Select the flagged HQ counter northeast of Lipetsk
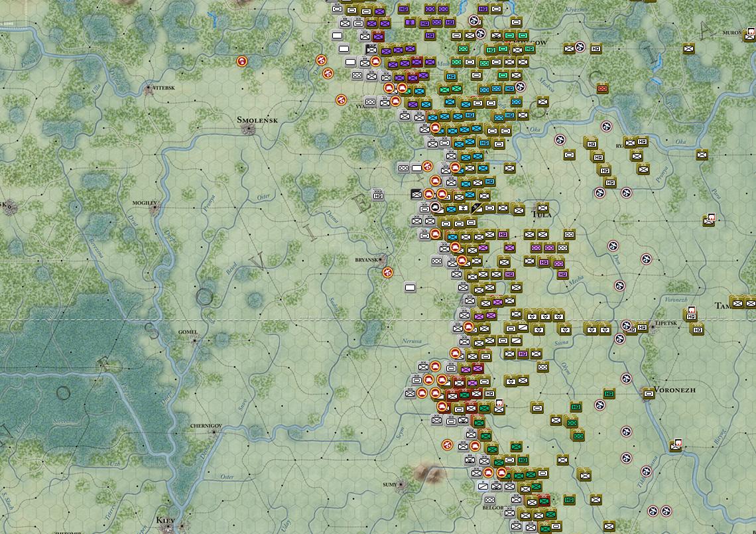Viewport: 756px width, 534px height. (x=691, y=315)
